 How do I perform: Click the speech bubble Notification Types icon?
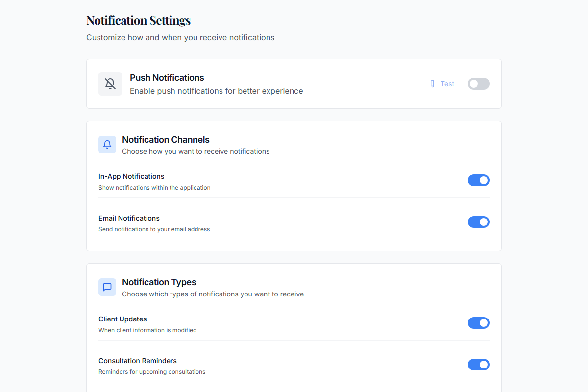click(107, 287)
